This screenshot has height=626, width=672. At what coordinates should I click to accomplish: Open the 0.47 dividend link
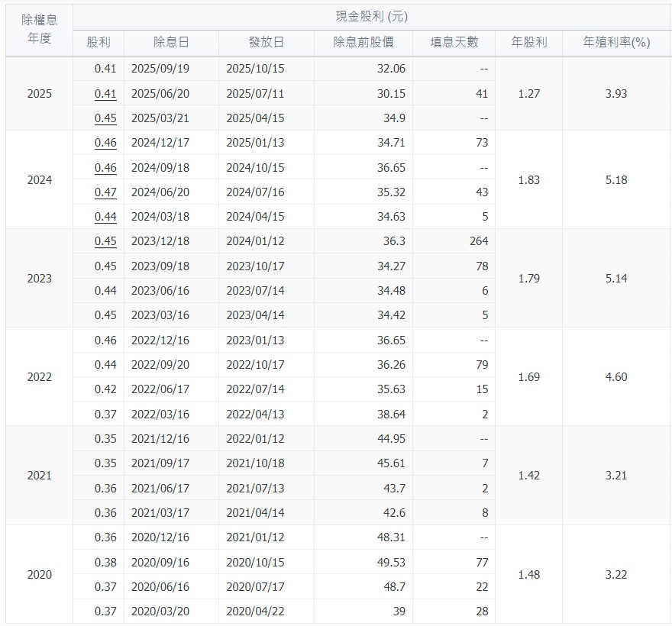[x=105, y=192]
